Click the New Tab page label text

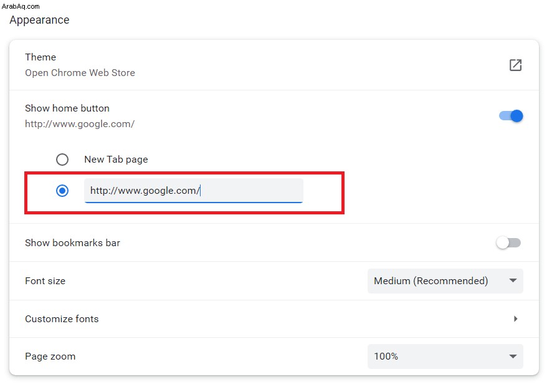point(116,160)
